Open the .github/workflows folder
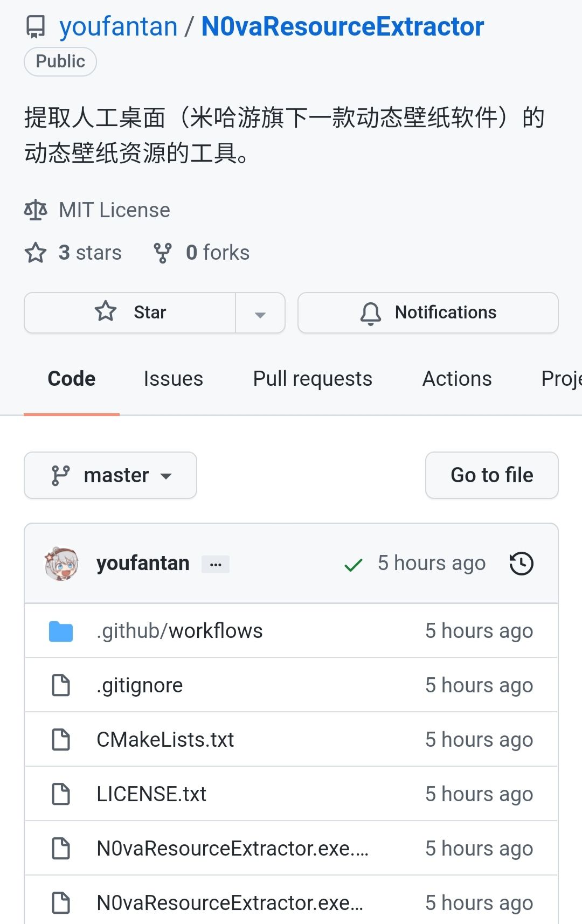This screenshot has height=924, width=582. point(179,631)
